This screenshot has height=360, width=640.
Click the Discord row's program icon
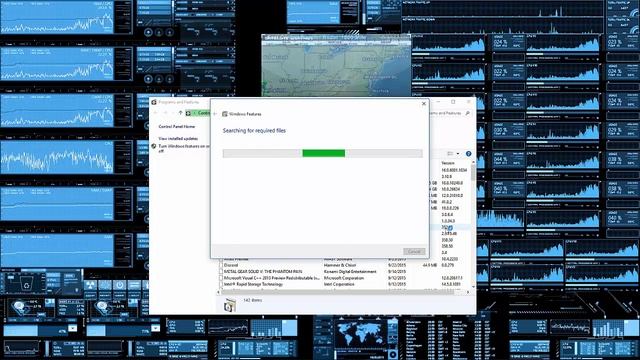coord(221,265)
